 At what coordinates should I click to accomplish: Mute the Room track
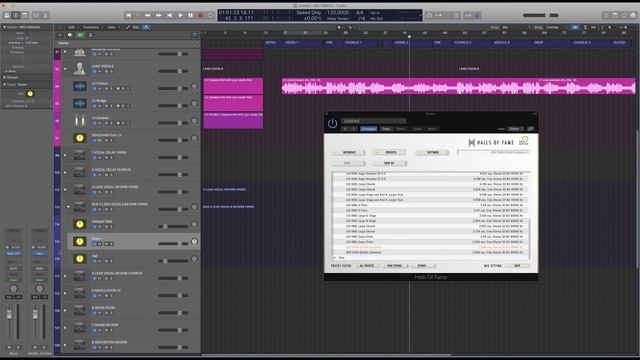[x=106, y=244]
